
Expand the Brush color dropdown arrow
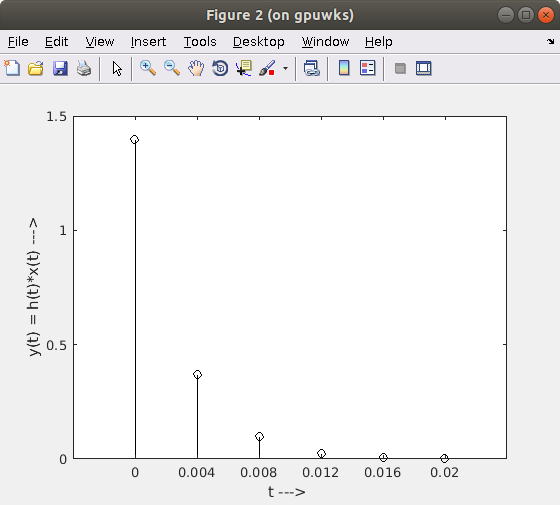(285, 68)
